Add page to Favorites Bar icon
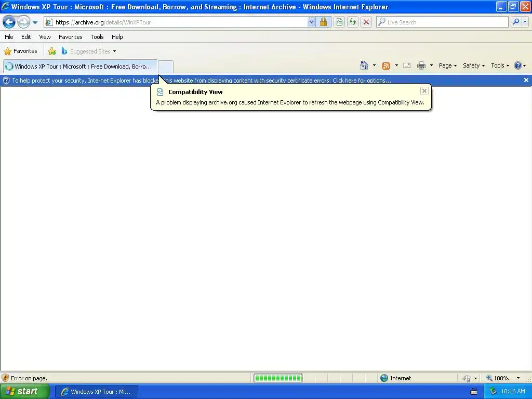 pos(52,51)
